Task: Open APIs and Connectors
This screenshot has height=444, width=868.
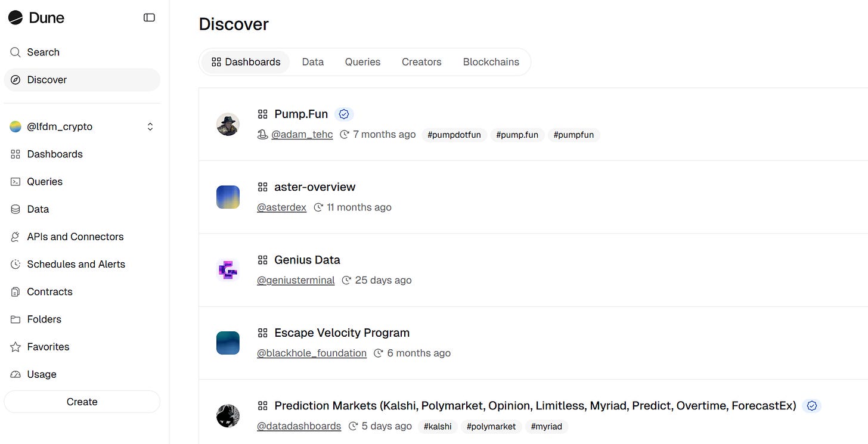Action: (x=82, y=237)
